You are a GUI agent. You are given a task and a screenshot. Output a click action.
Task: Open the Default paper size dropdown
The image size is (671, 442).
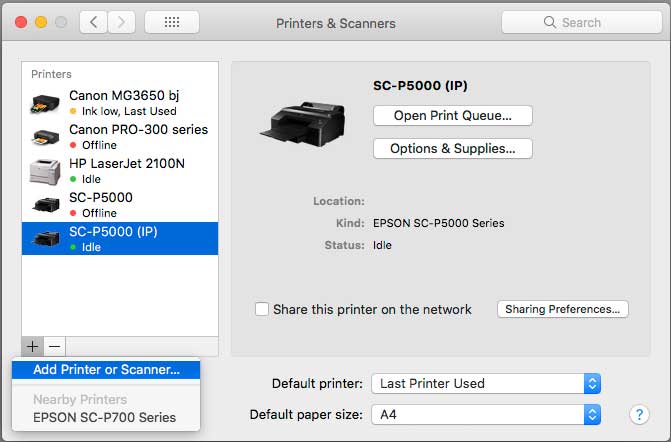coord(486,415)
